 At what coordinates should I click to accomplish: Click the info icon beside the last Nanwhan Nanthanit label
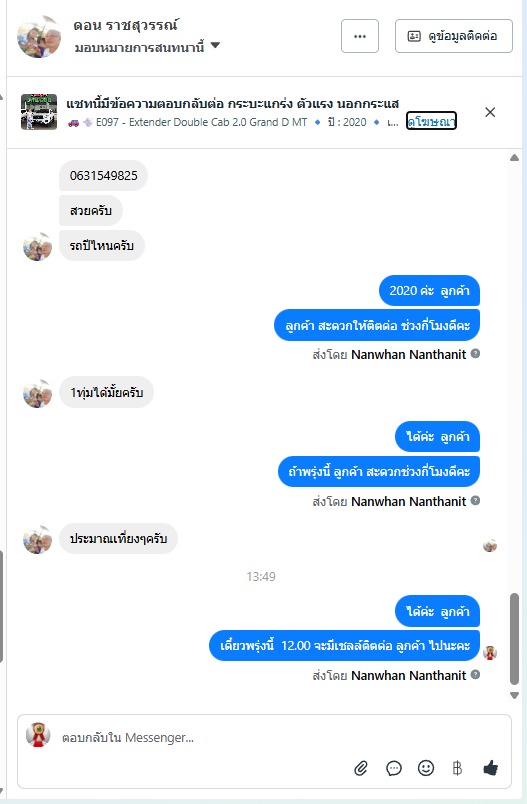475,674
